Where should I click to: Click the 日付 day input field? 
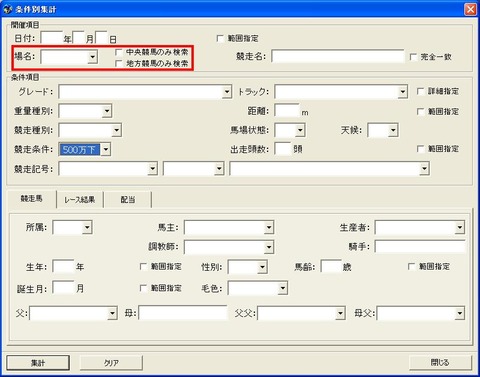point(101,38)
